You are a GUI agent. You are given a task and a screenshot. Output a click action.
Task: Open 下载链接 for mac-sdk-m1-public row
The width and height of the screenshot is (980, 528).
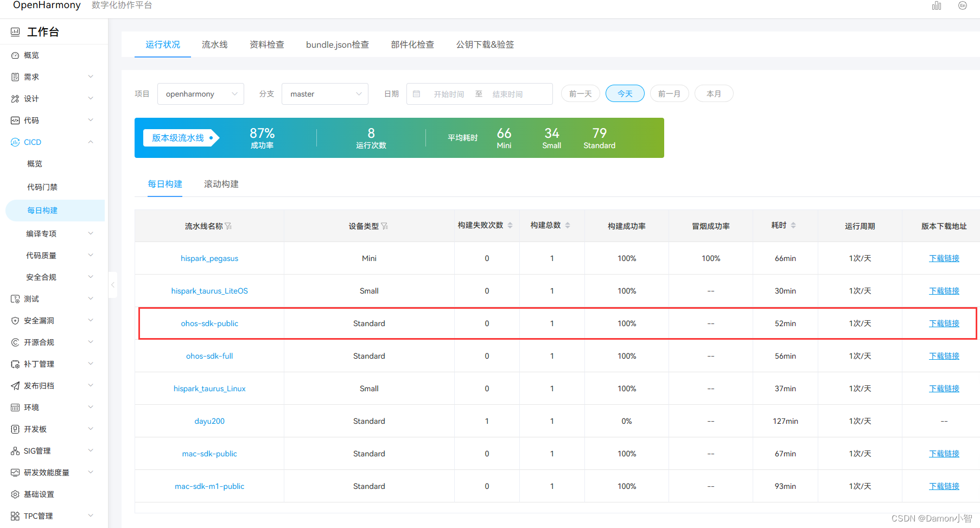tap(944, 486)
